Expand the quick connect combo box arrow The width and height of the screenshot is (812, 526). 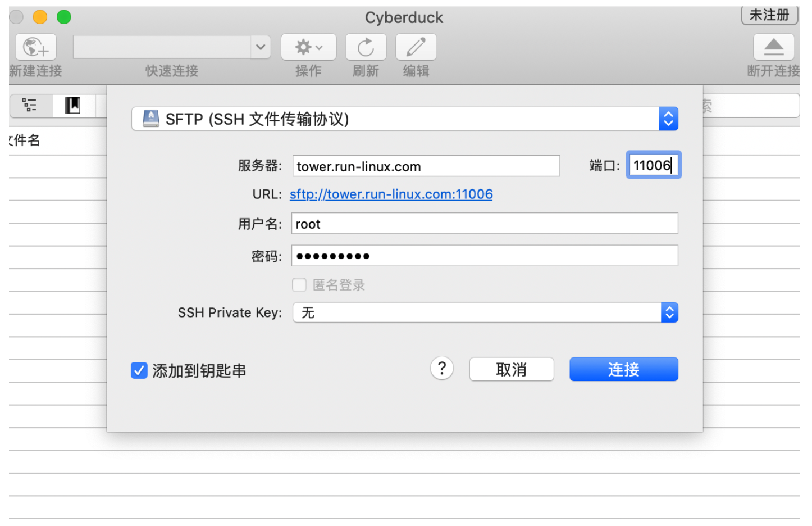coord(261,47)
